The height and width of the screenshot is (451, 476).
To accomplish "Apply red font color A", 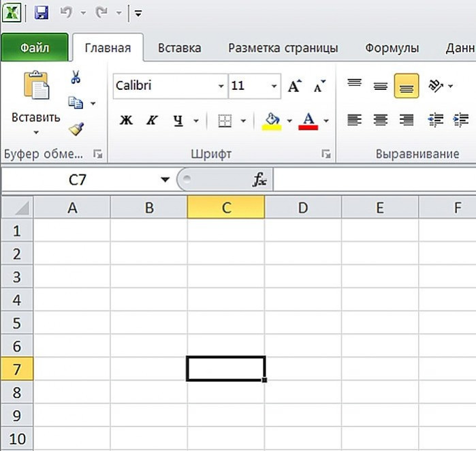I will pos(308,121).
